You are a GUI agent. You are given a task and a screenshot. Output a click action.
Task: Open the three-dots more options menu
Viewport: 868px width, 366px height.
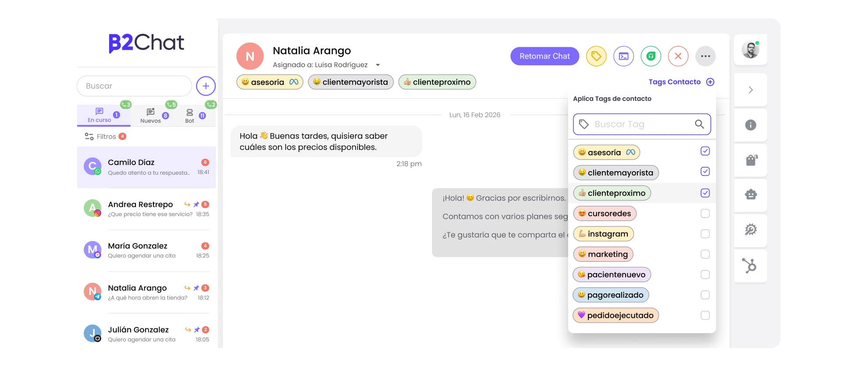pyautogui.click(x=705, y=56)
